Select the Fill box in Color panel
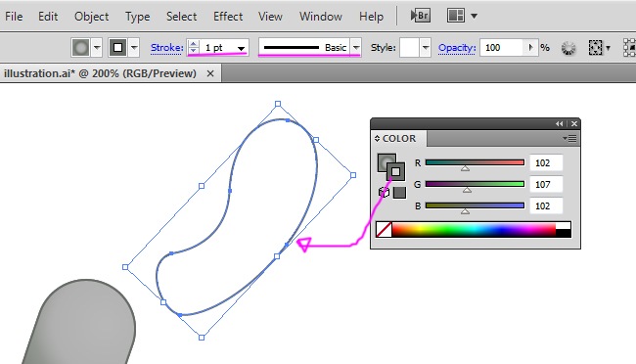This screenshot has height=364, width=636. pyautogui.click(x=385, y=160)
